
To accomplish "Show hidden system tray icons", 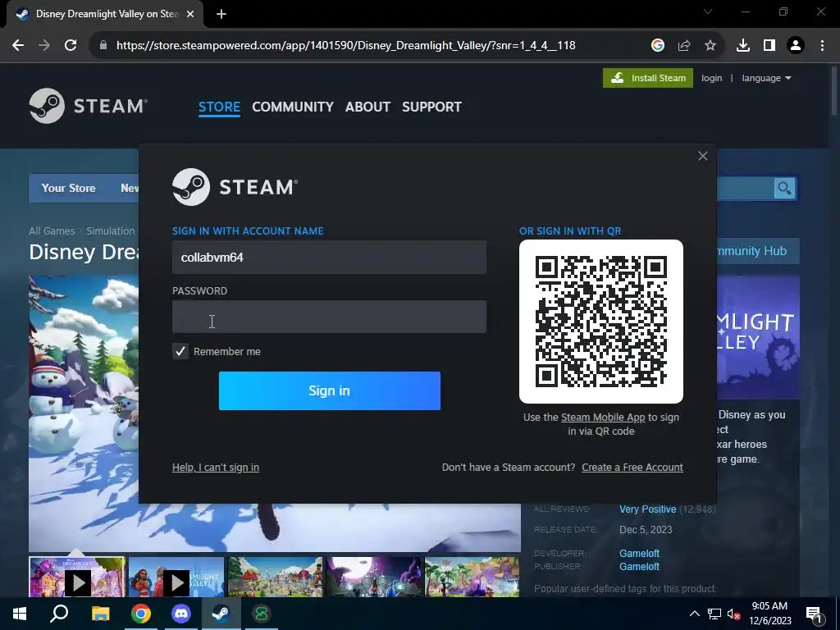I will [694, 614].
